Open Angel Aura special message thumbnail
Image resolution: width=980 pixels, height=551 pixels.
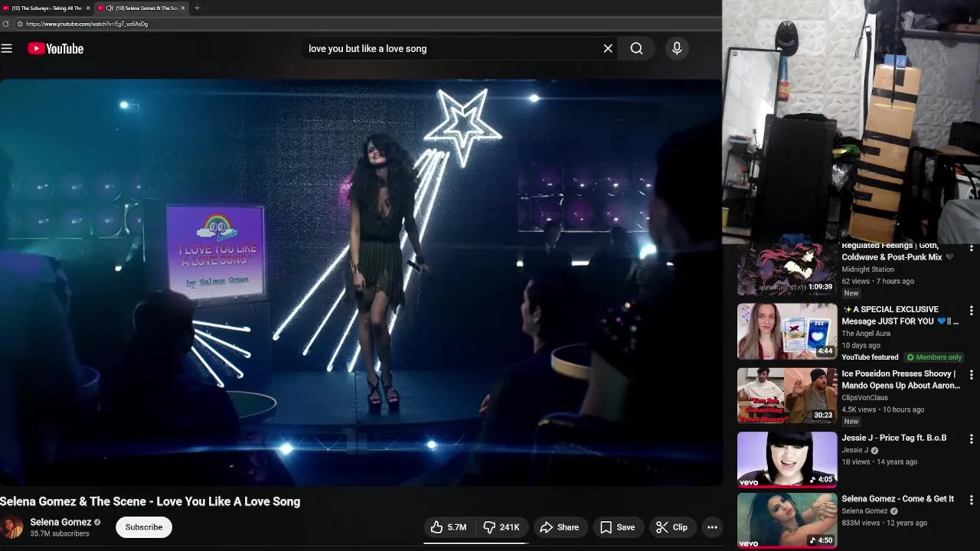(787, 331)
